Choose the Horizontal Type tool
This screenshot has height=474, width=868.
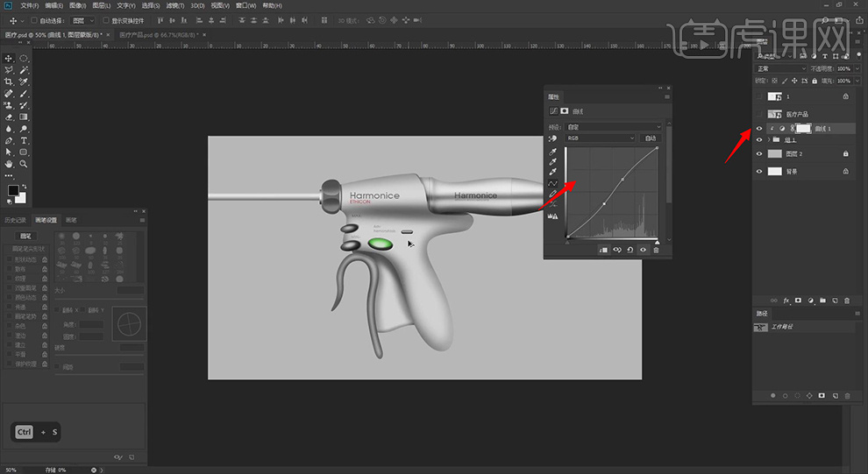click(24, 140)
